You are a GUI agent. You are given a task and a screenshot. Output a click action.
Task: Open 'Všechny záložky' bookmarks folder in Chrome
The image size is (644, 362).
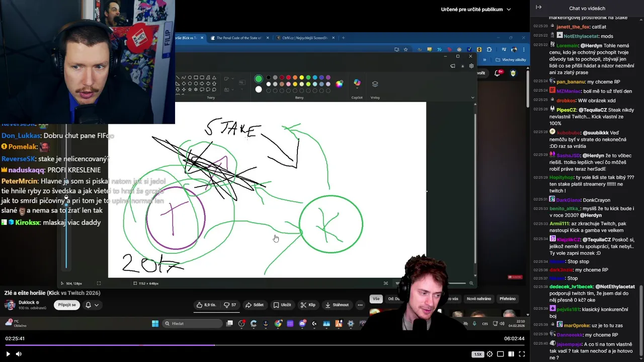pos(511,60)
